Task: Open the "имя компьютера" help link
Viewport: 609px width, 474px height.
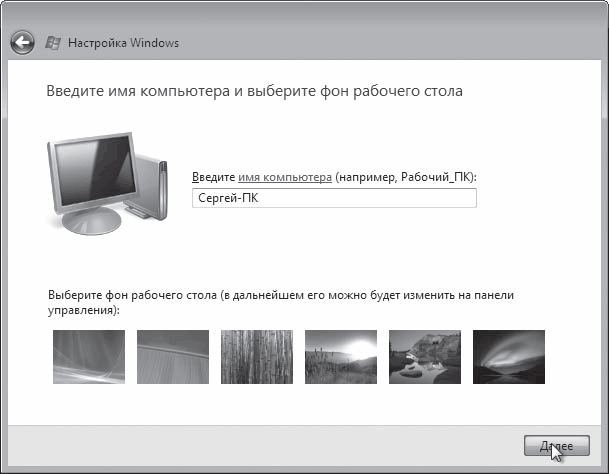Action: tap(284, 177)
